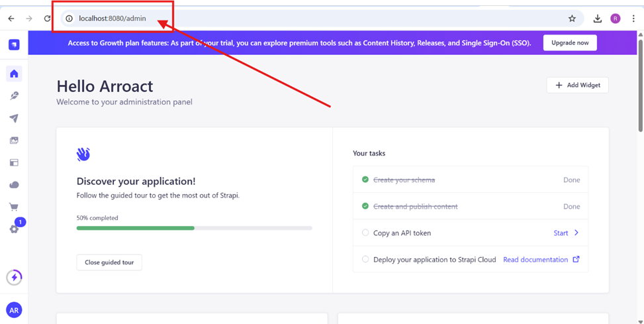Open Content-Type Builder layout icon
Image resolution: width=644 pixels, height=324 pixels.
coord(14,162)
